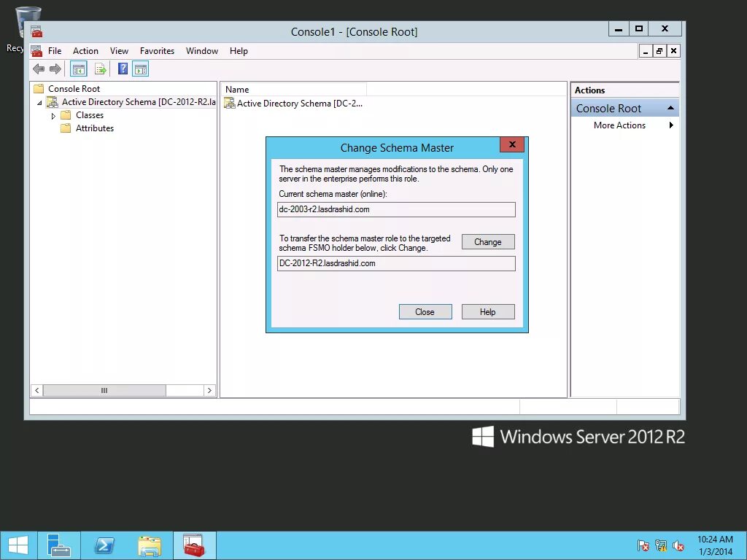Click the tree pane horizontal scrollbar thumb
Viewport: 747px width, 560px height.
pos(104,391)
